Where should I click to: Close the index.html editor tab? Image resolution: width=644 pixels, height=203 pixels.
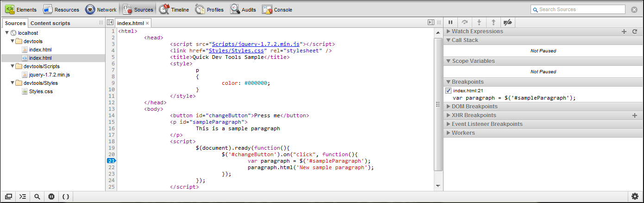pos(147,23)
